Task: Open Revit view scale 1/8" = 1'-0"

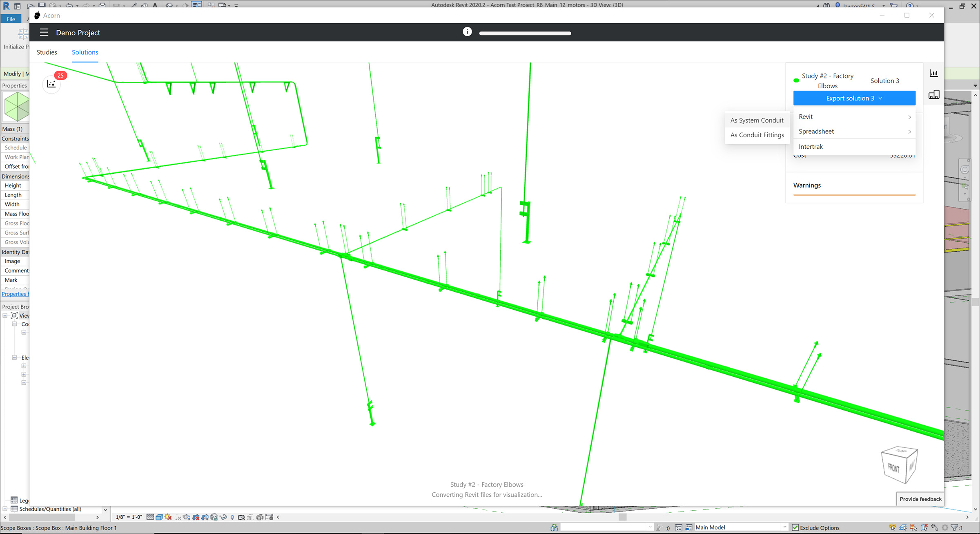Action: coord(129,517)
